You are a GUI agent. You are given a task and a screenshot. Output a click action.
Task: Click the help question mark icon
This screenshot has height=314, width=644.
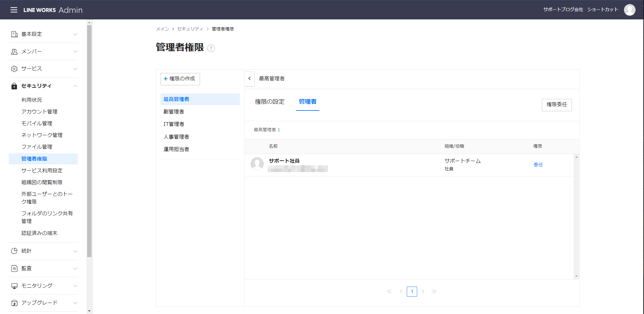pos(211,48)
